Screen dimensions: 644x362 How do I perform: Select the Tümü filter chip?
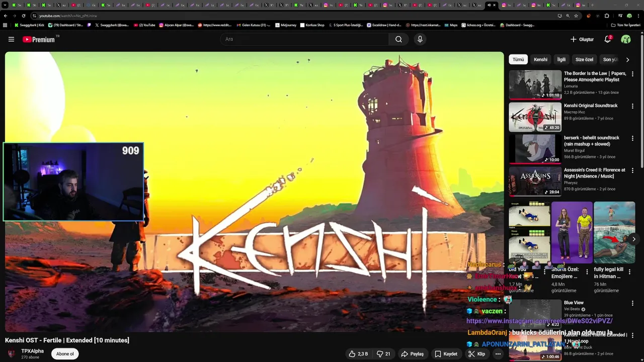click(x=518, y=59)
